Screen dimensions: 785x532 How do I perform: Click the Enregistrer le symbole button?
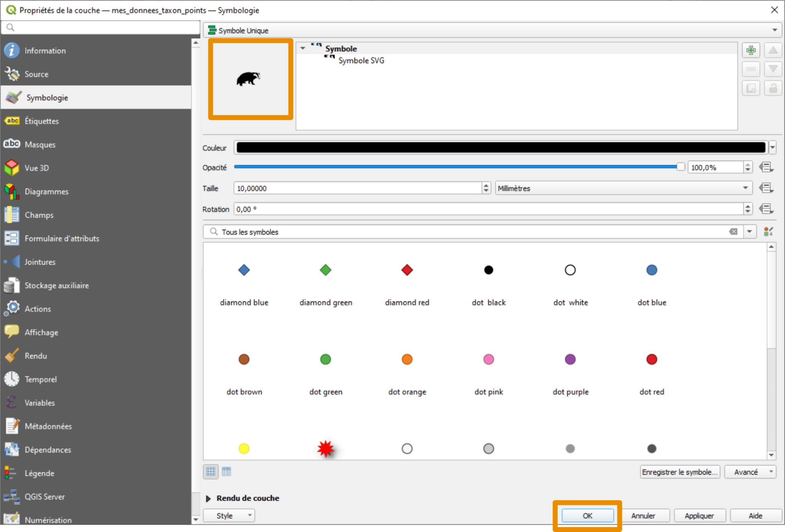680,471
